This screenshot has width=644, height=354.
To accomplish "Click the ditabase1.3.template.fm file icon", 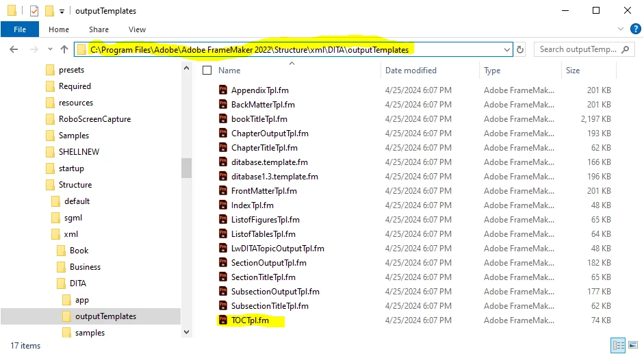I will 223,177.
